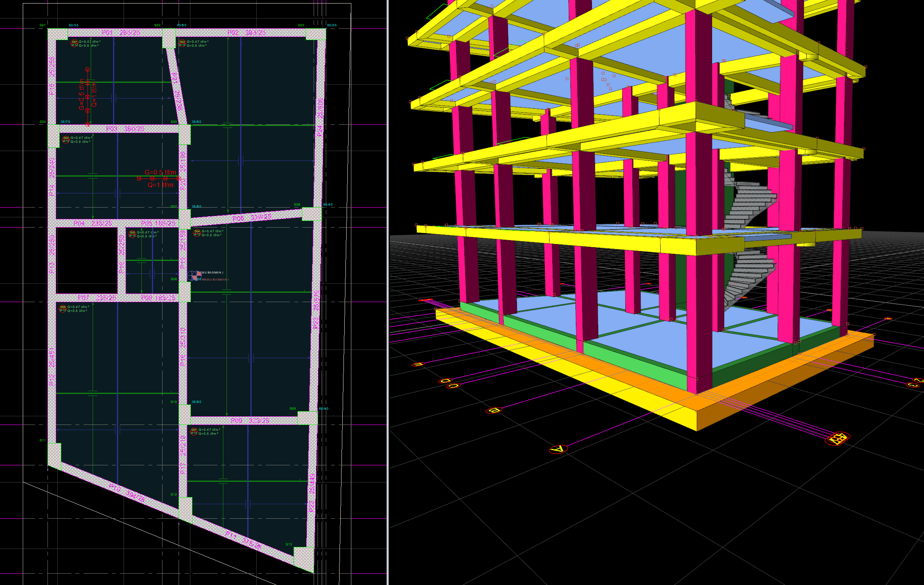
Task: Click the horizontal Q=1 tf/m line load label
Action: pyautogui.click(x=160, y=185)
